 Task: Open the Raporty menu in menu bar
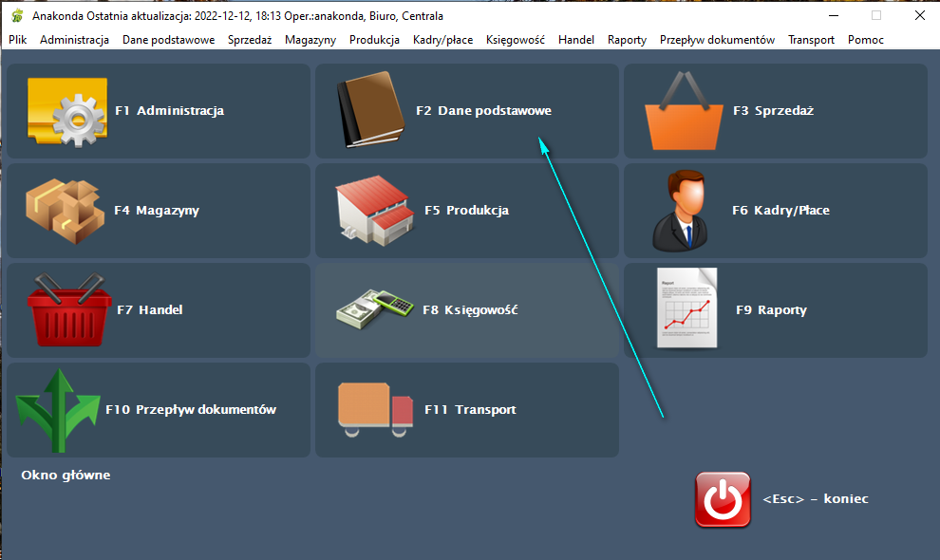(627, 40)
